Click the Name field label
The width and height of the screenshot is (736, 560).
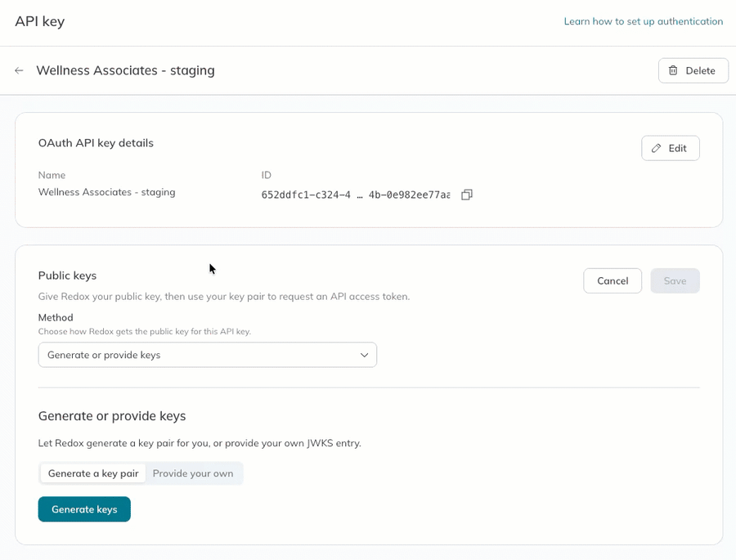point(52,175)
